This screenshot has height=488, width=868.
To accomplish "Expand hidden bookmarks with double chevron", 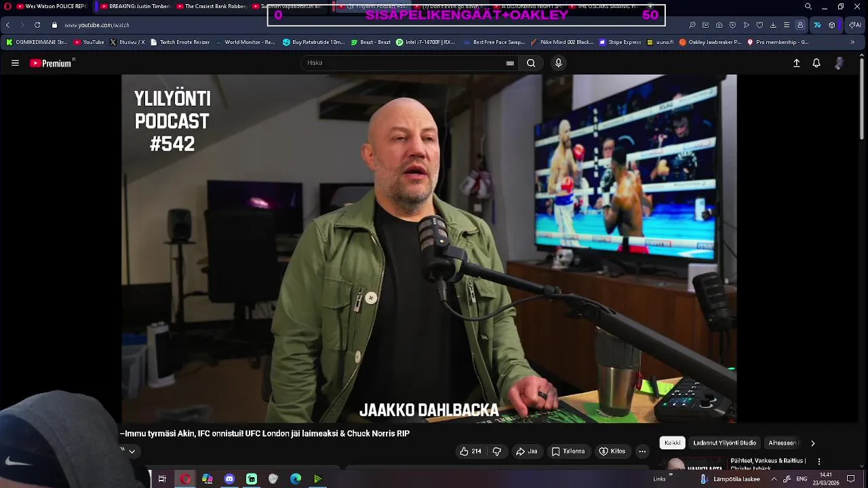I will (x=854, y=42).
